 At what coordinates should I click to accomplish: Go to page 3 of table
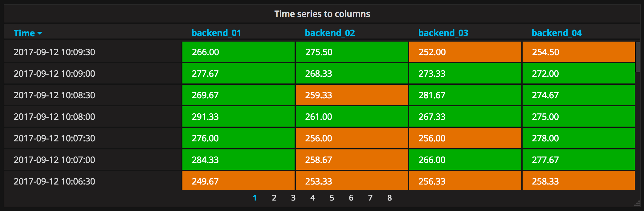(293, 198)
